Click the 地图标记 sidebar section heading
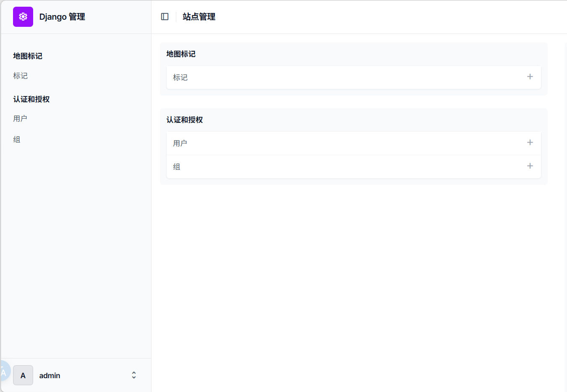This screenshot has width=567, height=392. (x=28, y=56)
